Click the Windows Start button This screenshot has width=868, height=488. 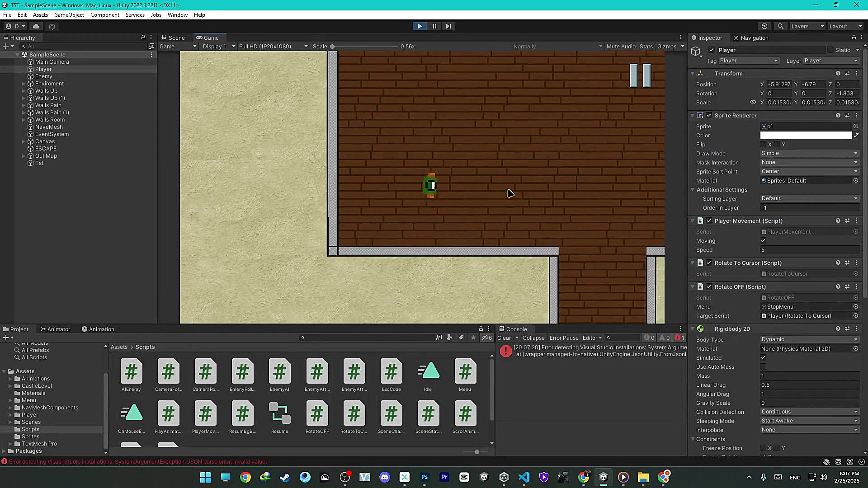pos(205,477)
